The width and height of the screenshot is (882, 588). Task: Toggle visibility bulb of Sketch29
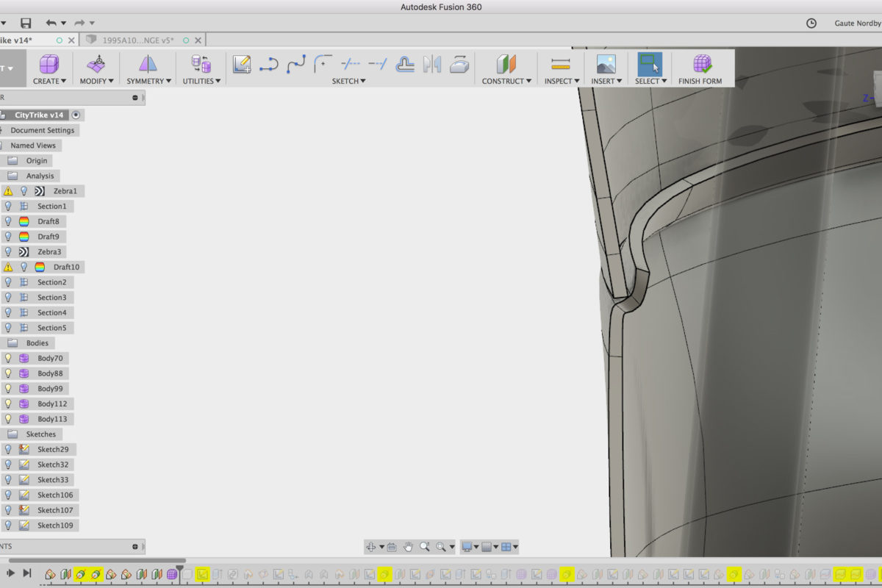pos(8,449)
